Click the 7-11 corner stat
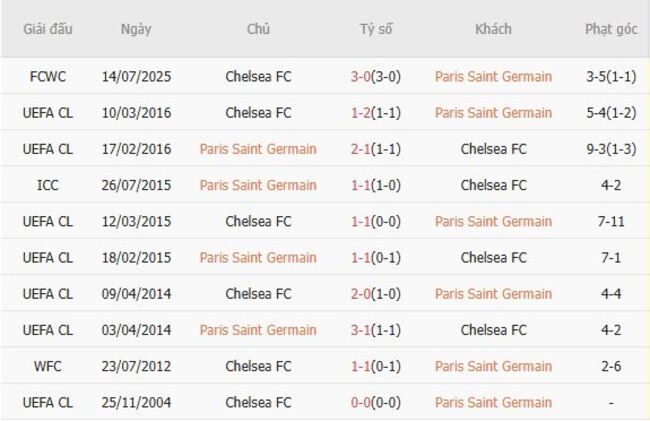 pos(611,221)
